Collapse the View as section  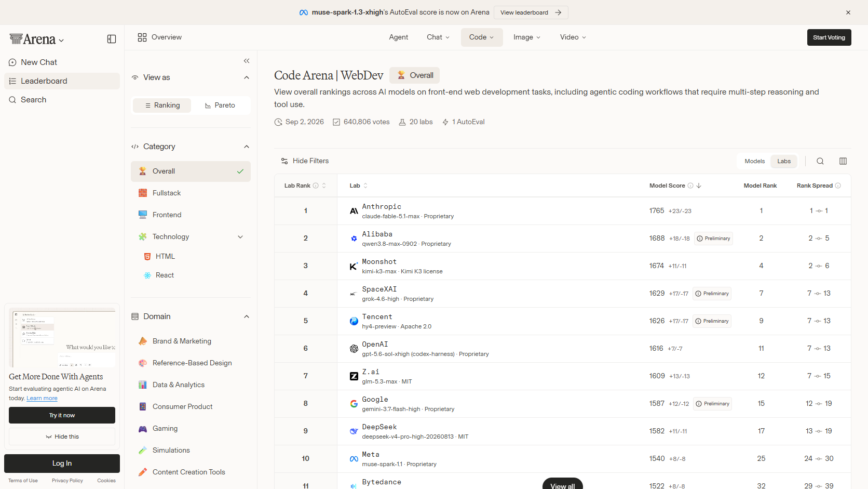point(247,77)
